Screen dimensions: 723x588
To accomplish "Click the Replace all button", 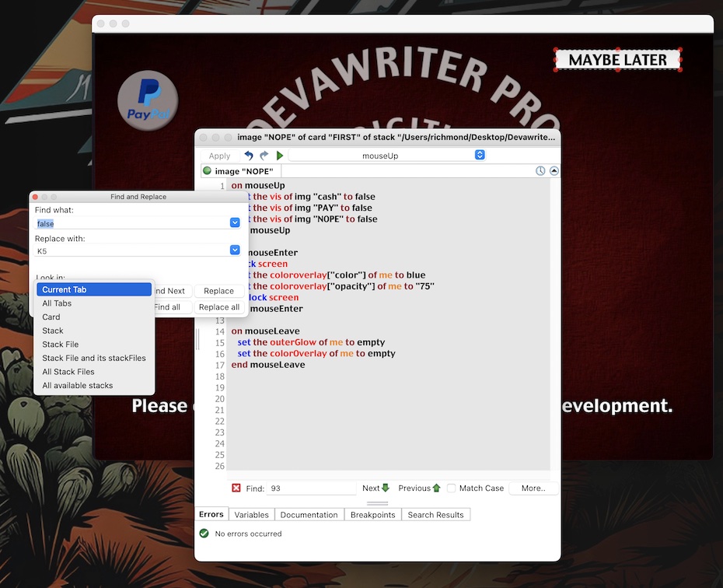I will pyautogui.click(x=218, y=307).
